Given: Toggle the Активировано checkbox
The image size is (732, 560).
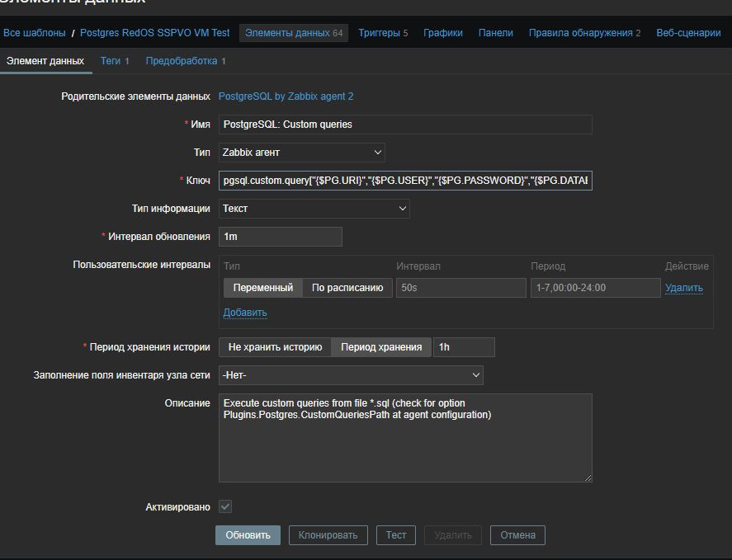Looking at the screenshot, I should click(225, 506).
